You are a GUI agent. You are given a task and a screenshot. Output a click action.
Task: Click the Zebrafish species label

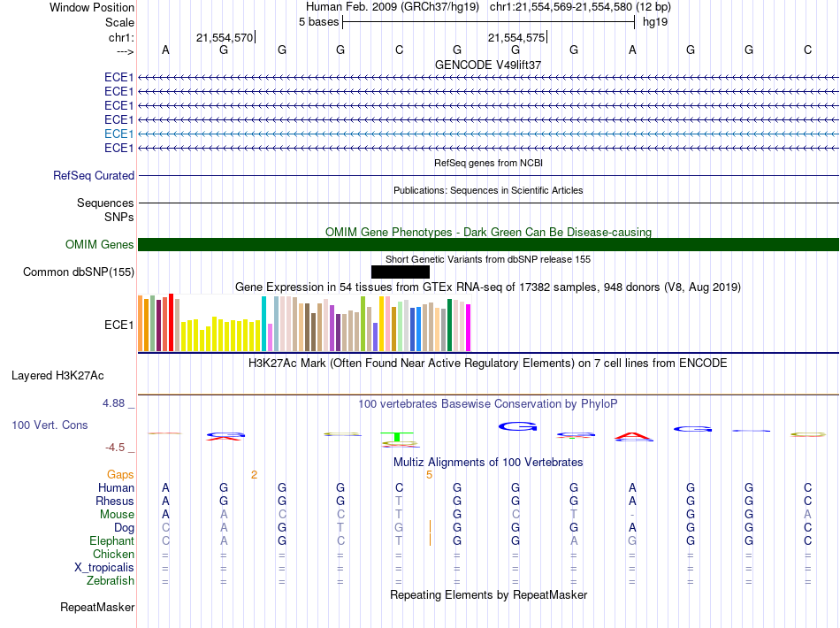pos(111,581)
